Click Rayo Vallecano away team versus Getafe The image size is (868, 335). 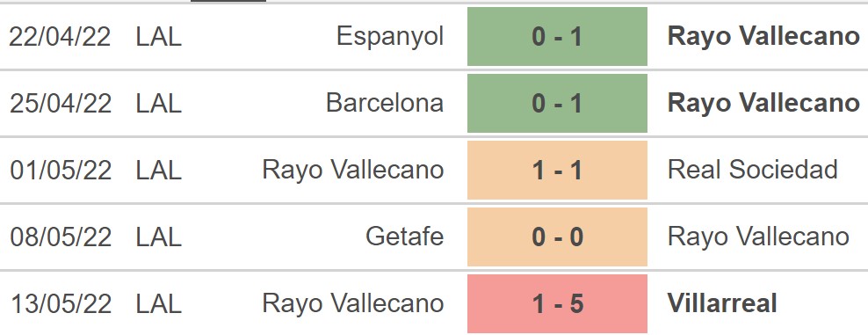click(758, 238)
